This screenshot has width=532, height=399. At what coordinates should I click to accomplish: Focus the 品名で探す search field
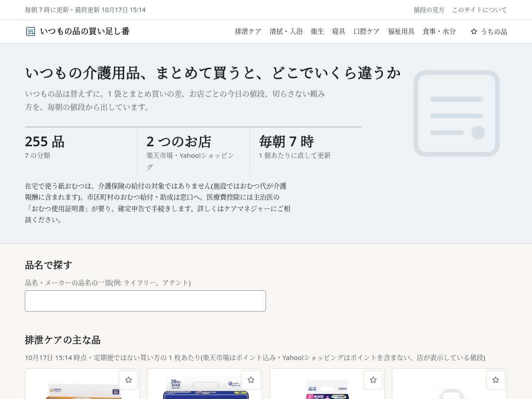coord(145,301)
